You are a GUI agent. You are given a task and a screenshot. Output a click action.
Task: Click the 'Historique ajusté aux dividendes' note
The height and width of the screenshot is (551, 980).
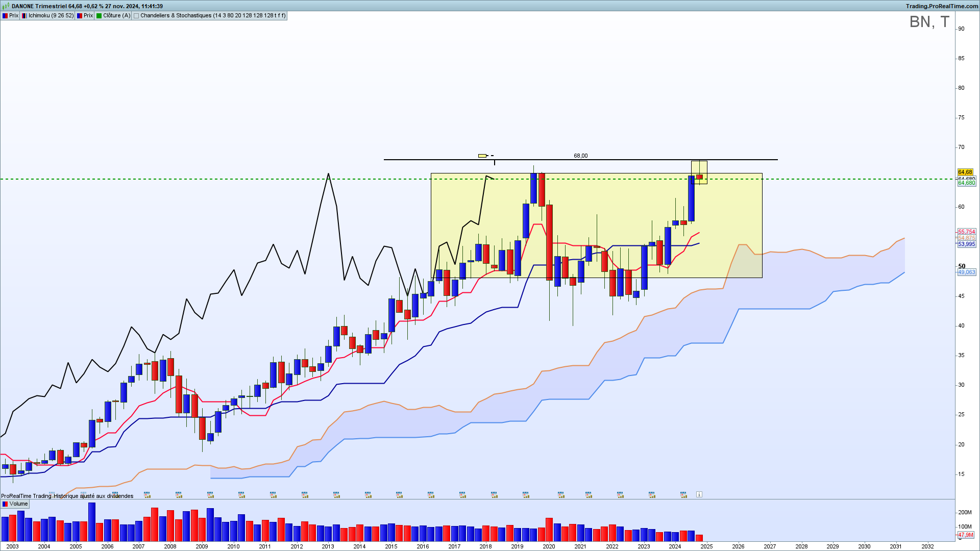(x=93, y=496)
